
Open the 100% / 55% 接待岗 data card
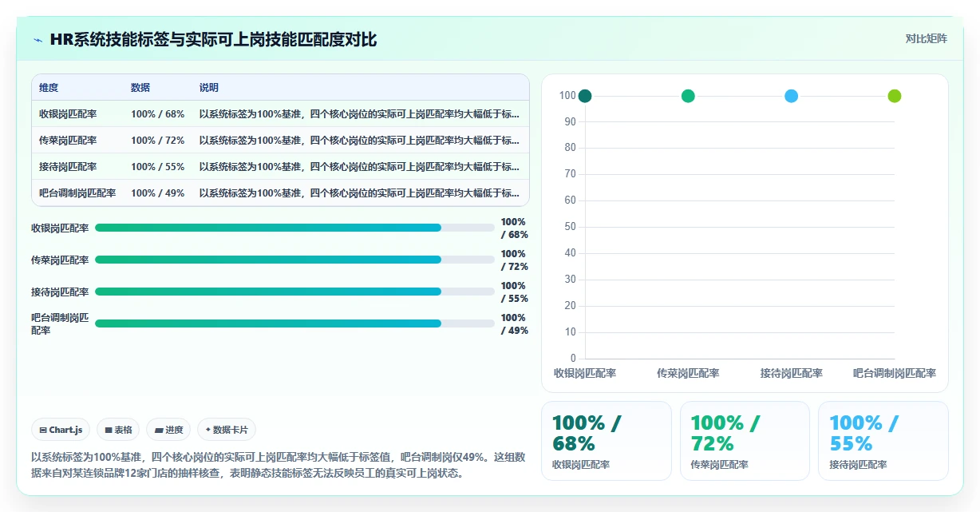883,441
